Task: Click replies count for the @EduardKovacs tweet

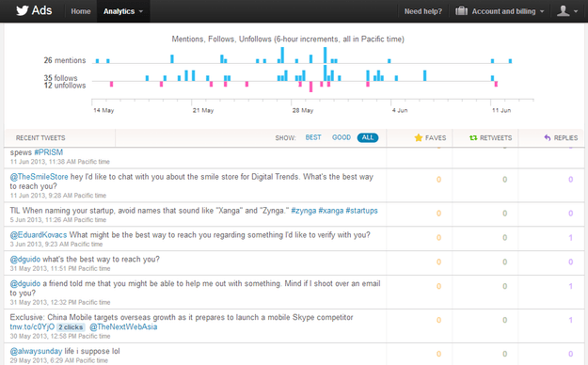Action: click(570, 237)
